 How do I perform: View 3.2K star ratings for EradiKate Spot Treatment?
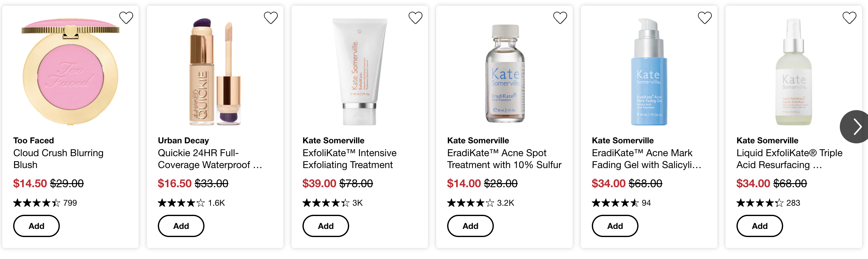coord(480,203)
